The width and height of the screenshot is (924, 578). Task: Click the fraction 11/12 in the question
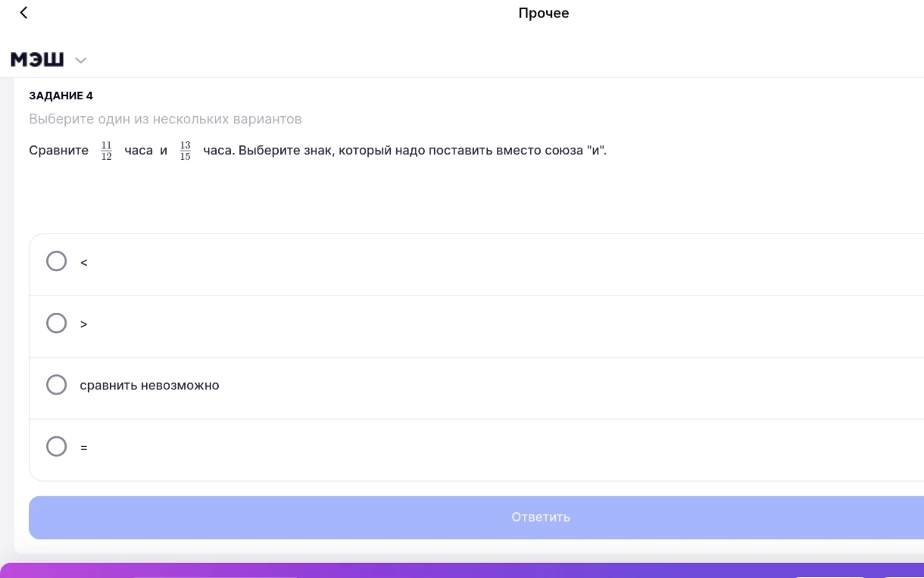pos(106,151)
